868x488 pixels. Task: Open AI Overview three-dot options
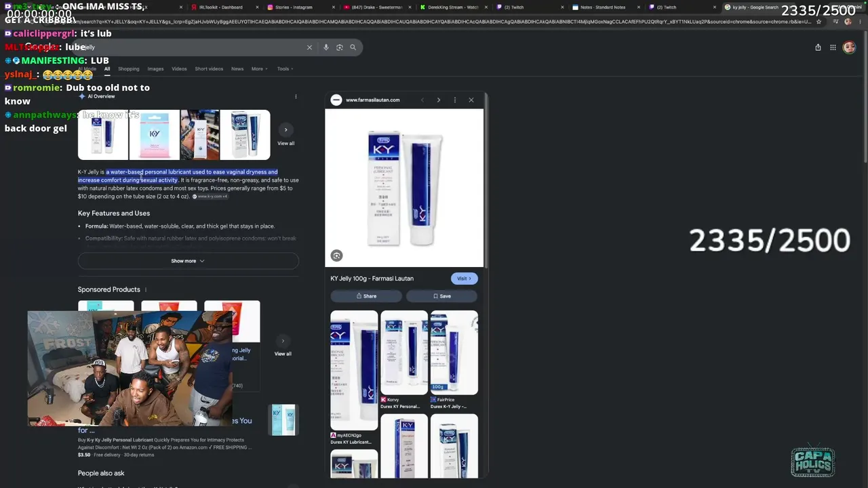[296, 96]
